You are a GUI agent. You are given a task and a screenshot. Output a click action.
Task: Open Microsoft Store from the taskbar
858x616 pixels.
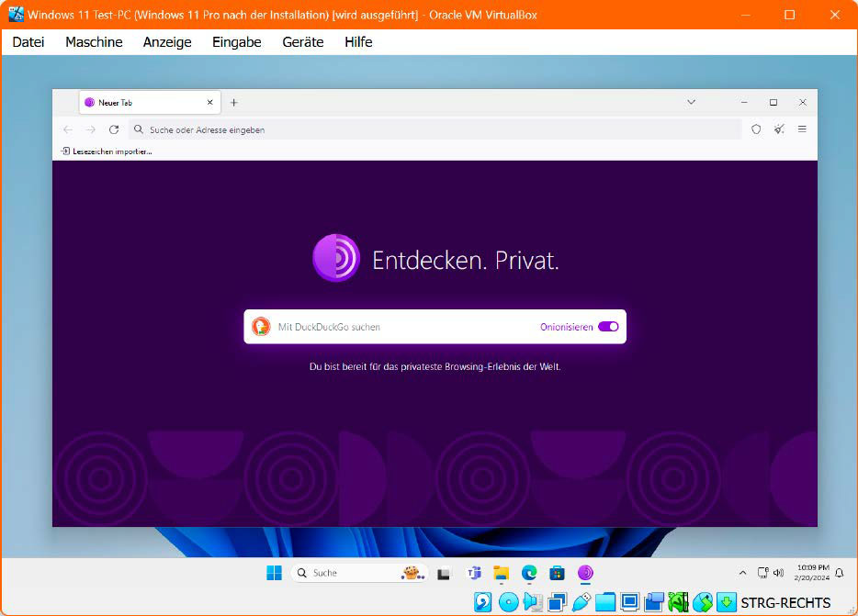point(557,573)
